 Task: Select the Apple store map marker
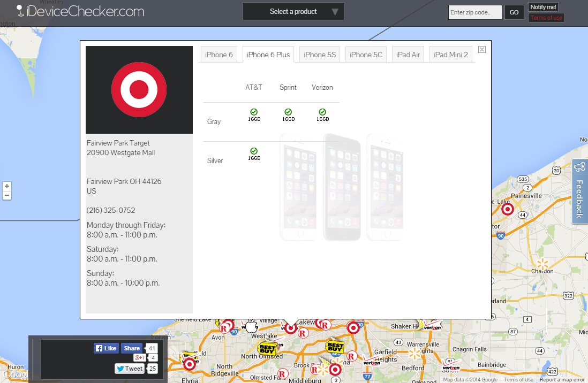[252, 326]
